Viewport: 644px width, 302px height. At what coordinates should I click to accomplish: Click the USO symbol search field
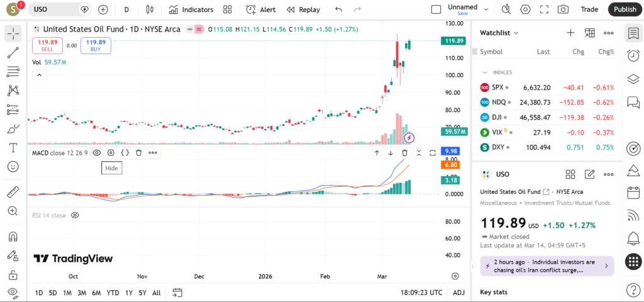[x=55, y=9]
